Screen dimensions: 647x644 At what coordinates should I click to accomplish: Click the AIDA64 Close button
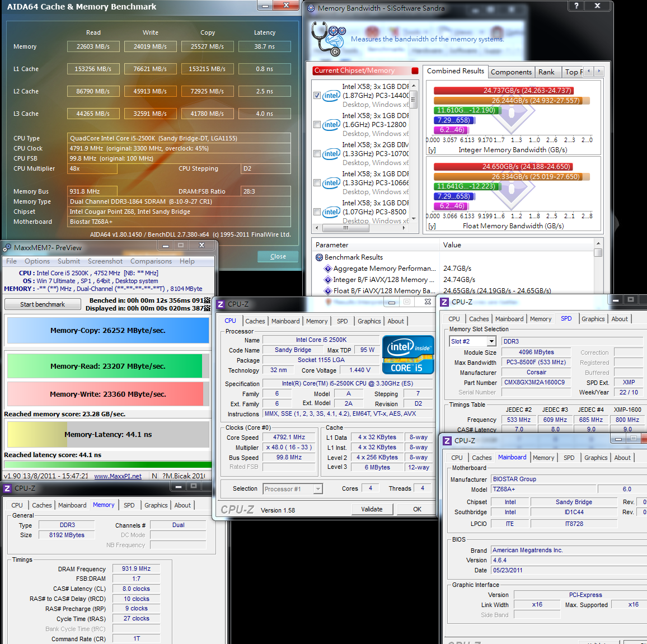tap(278, 256)
